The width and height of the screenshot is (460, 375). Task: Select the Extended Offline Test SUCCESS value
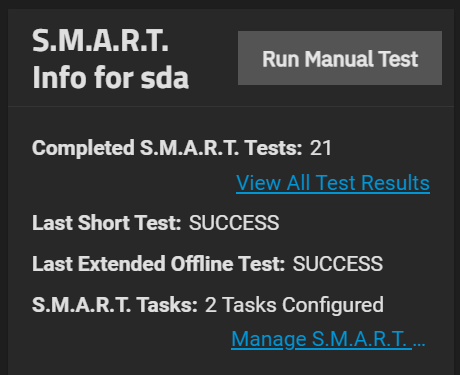point(338,264)
